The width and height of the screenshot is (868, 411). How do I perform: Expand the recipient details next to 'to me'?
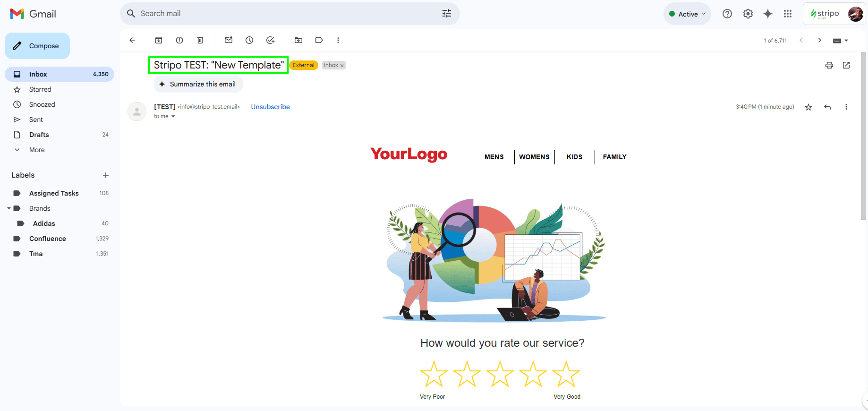(x=173, y=117)
